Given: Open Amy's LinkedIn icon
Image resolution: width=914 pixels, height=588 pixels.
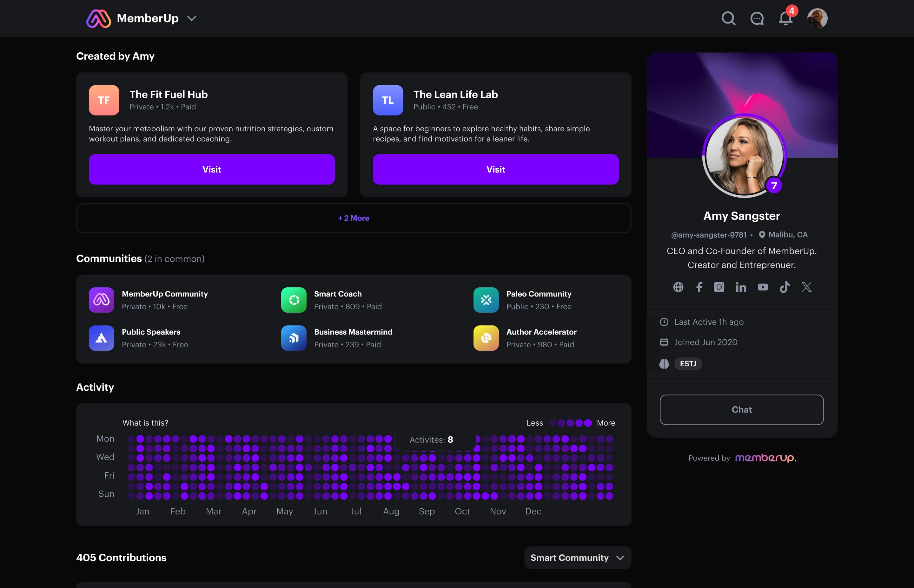Looking at the screenshot, I should pos(741,287).
